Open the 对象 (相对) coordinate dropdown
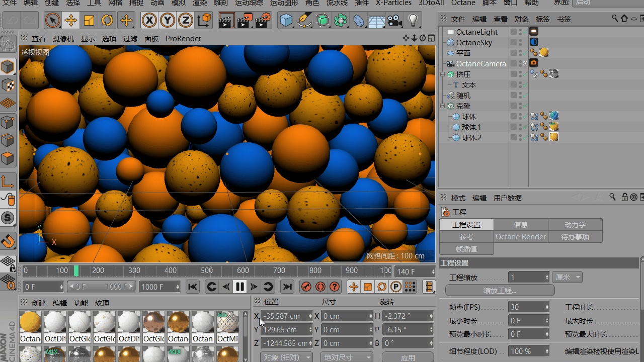 [286, 357]
